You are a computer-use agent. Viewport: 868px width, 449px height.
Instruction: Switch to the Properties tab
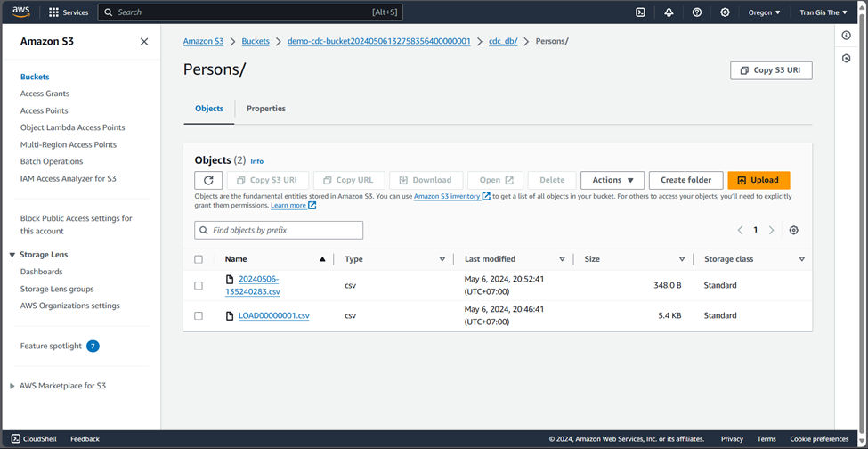(266, 109)
